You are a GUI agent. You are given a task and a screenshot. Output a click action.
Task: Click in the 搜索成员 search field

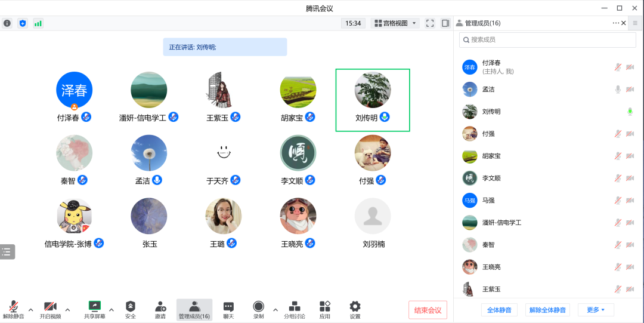(547, 40)
